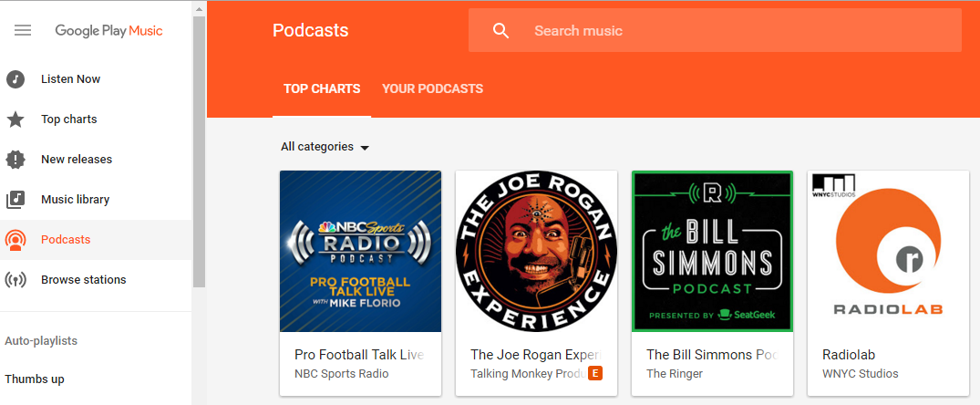Click the New releases badge icon
This screenshot has width=980, height=405.
tap(15, 160)
